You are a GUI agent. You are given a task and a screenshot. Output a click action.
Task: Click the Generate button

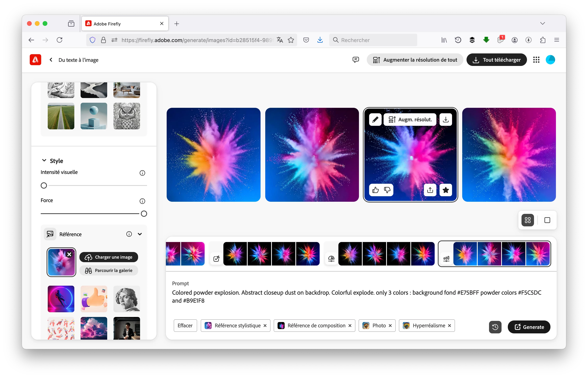tap(529, 327)
